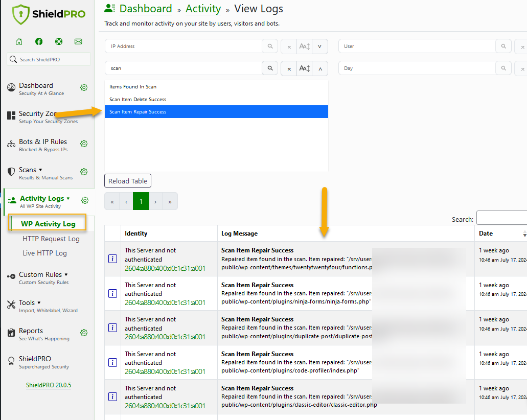
Task: Open Activity Logs gear icon
Action: point(85,201)
